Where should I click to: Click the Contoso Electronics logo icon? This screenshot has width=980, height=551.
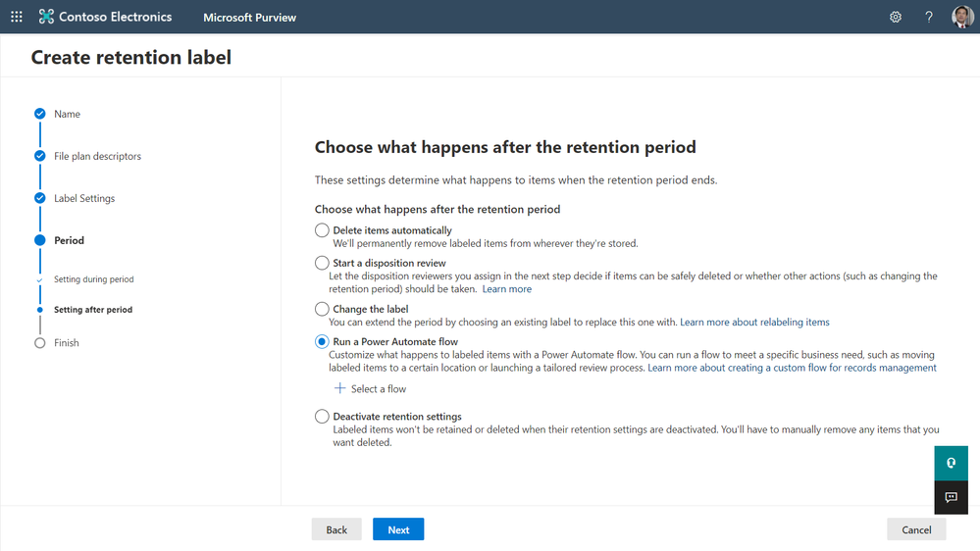pos(46,17)
